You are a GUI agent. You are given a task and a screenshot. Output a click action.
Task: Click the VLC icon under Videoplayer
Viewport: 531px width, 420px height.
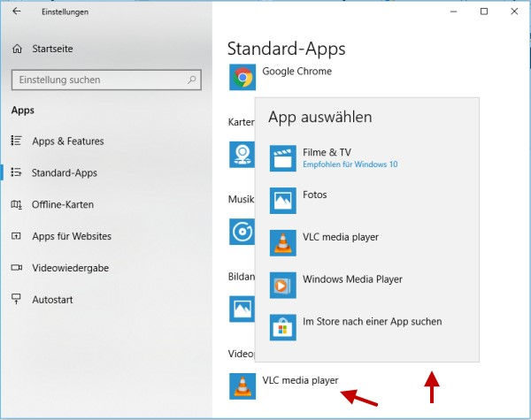[242, 386]
